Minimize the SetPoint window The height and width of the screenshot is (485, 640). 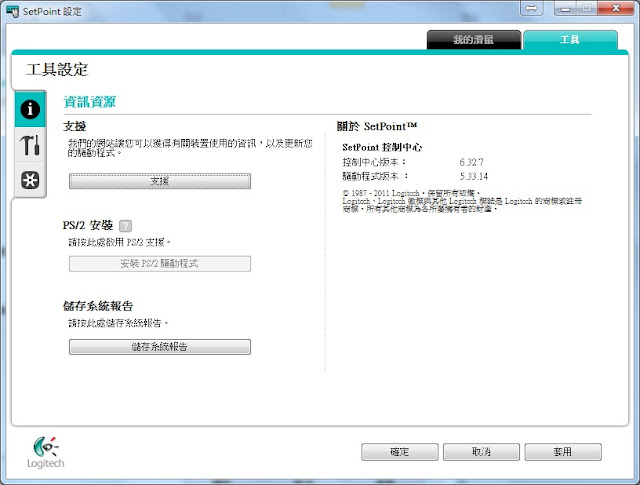566,8
